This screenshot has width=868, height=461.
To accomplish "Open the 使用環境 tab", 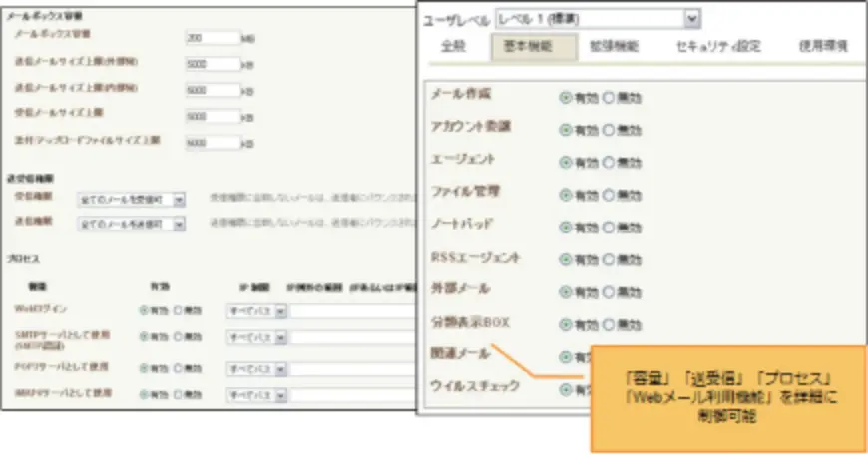I will (x=822, y=46).
